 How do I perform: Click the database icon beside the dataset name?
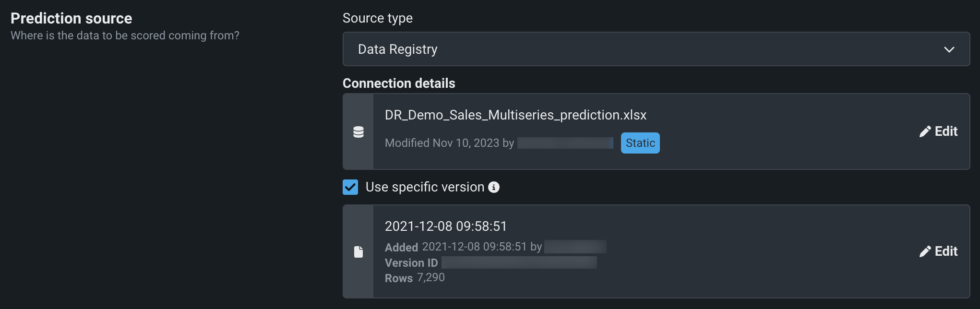coord(359,132)
